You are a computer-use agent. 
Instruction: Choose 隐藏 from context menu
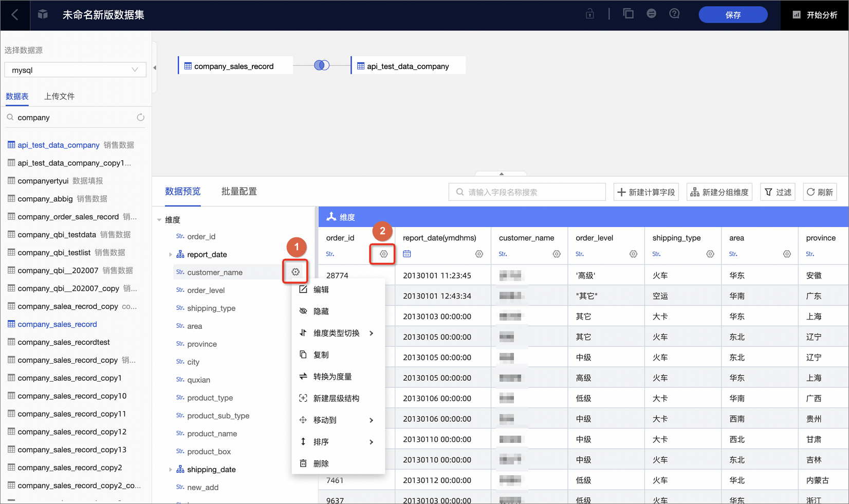pyautogui.click(x=338, y=311)
